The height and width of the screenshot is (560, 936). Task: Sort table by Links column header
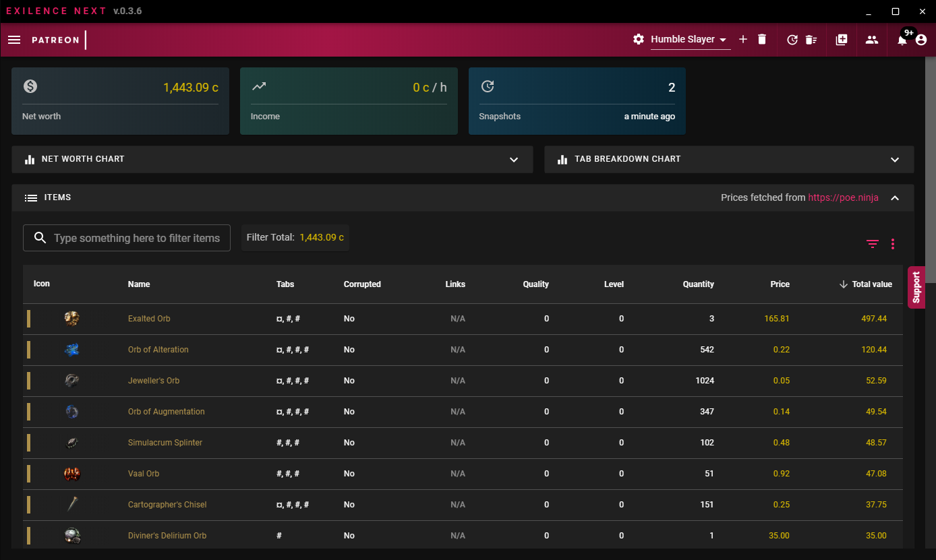click(455, 284)
